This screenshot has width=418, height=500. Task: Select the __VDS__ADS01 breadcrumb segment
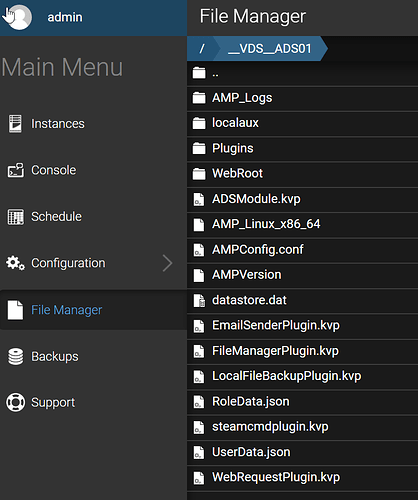(270, 49)
